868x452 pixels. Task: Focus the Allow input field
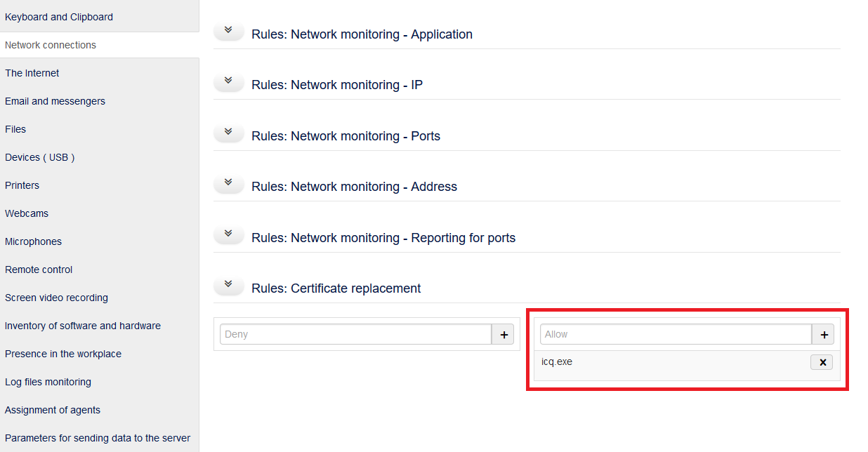tap(676, 335)
